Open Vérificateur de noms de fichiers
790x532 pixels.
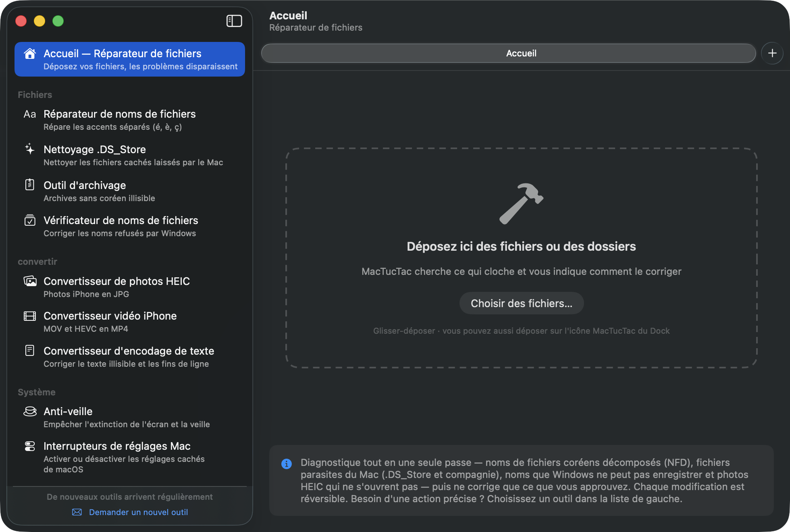130,226
